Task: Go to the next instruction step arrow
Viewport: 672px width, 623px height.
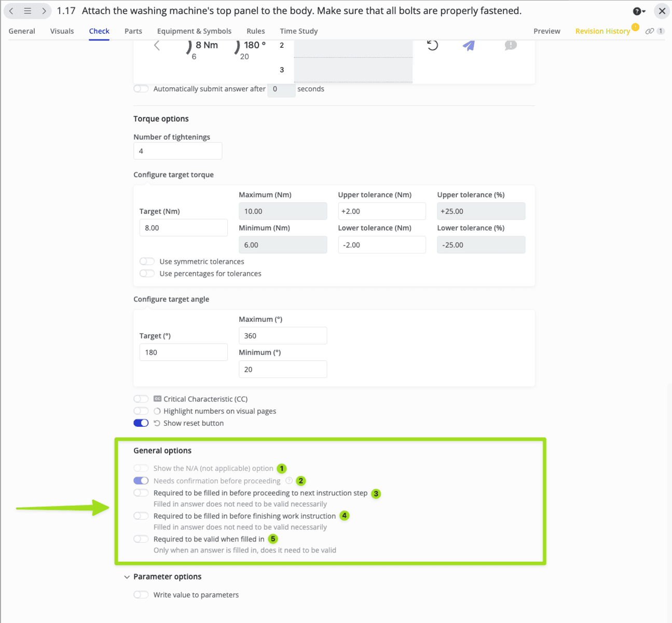Action: point(44,11)
